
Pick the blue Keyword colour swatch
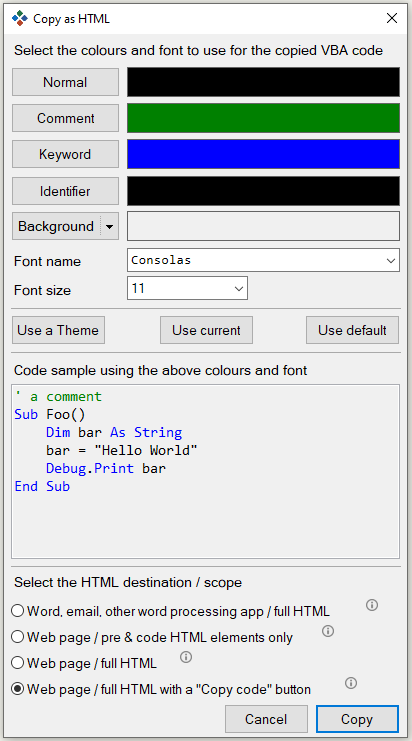coord(263,154)
